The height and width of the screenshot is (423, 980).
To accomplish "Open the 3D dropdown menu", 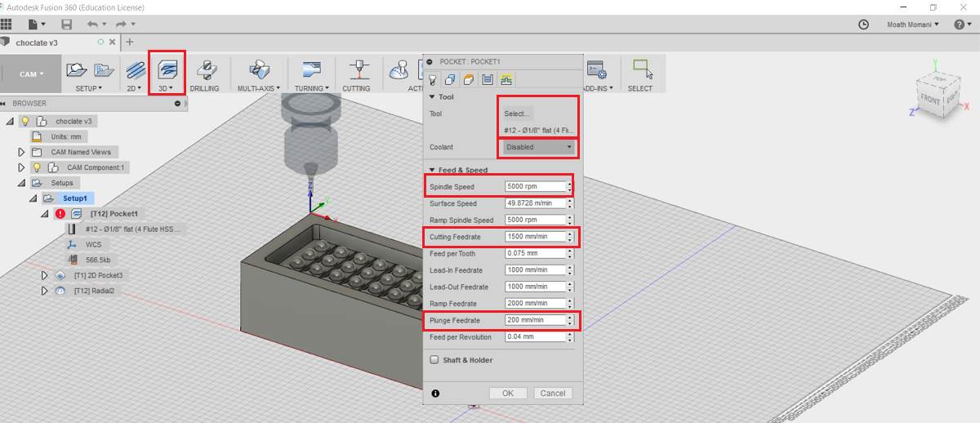I will [167, 88].
